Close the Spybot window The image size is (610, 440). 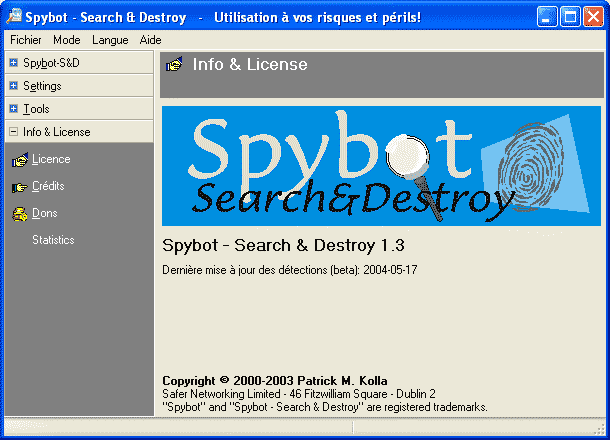click(593, 17)
